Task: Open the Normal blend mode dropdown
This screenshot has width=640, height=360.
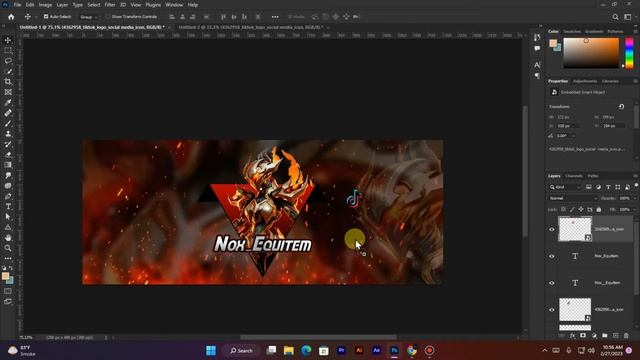Action: 573,198
